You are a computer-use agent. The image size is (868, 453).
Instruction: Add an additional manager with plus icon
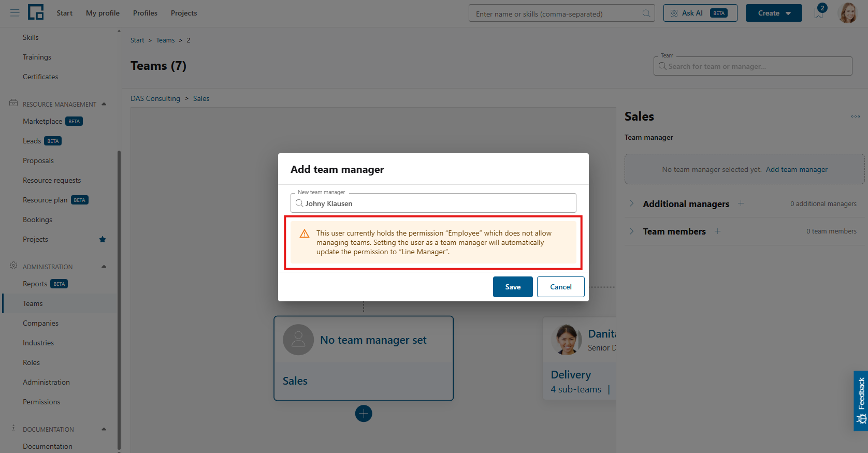coord(741,203)
